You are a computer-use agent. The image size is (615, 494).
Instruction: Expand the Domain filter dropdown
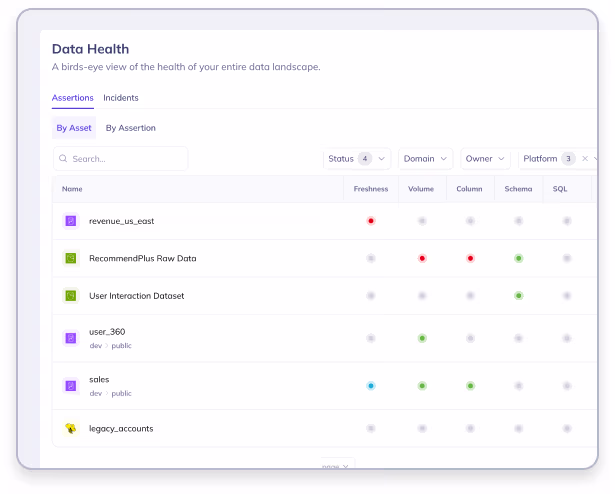[x=425, y=159]
